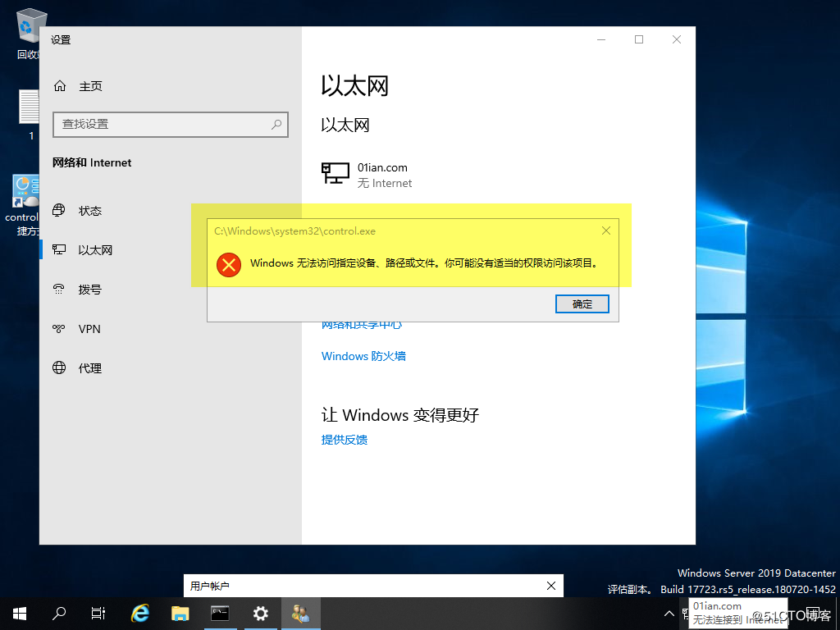840x630 pixels.
Task: Open File Explorer from taskbar
Action: (x=180, y=614)
